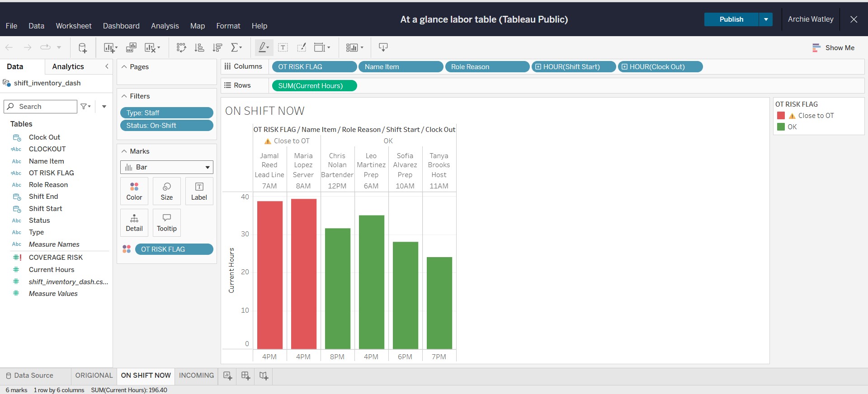Click the red Close to OT legend swatch
Image resolution: width=868 pixels, height=394 pixels.
point(781,116)
